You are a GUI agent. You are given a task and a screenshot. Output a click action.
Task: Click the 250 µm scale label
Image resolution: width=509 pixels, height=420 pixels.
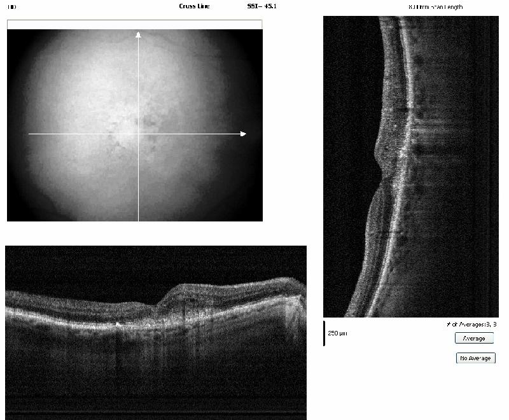[337, 333]
